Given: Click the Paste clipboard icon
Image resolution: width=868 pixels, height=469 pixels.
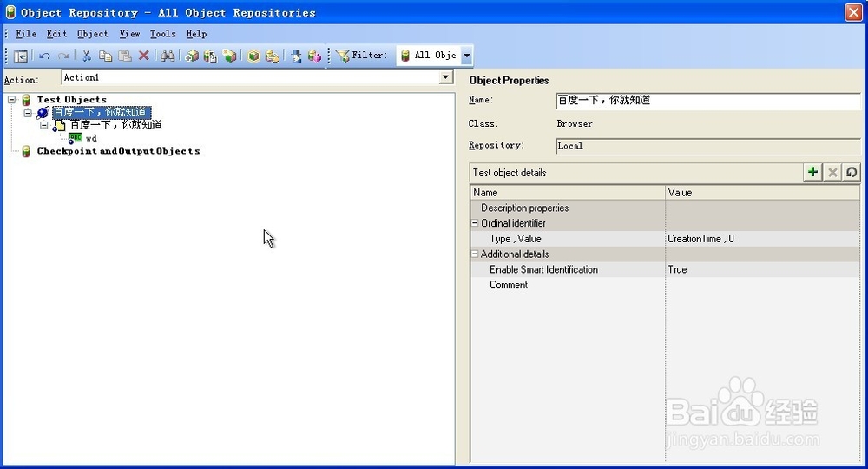Looking at the screenshot, I should tap(125, 56).
